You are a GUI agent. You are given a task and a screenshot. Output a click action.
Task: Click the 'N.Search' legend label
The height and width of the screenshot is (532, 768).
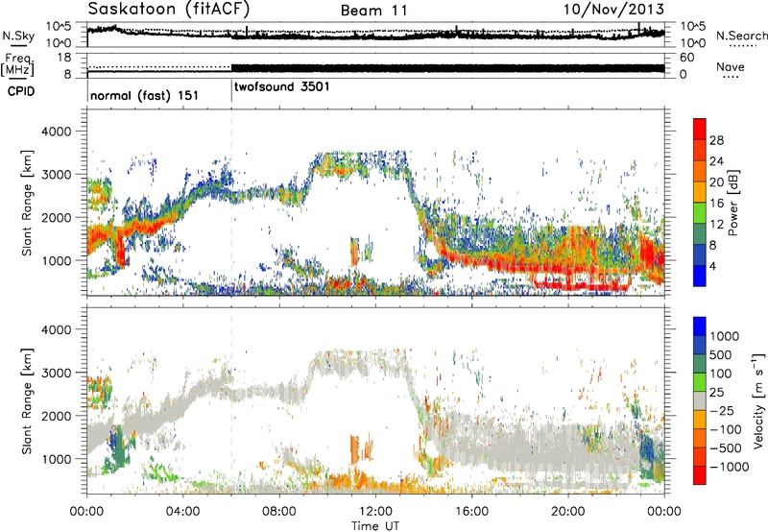pos(741,36)
